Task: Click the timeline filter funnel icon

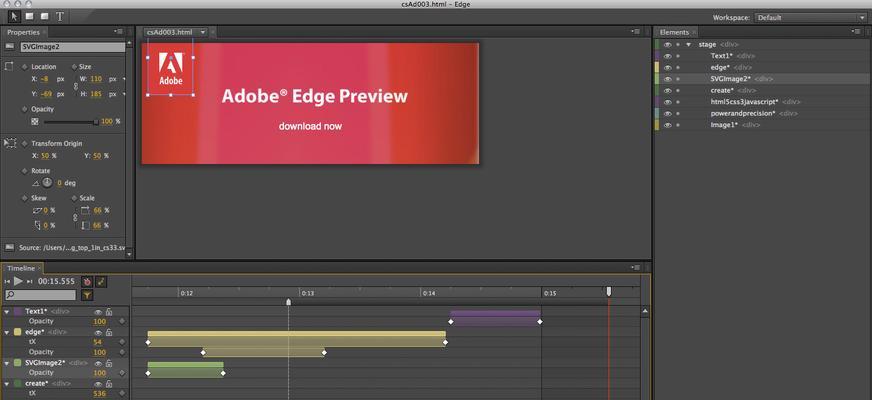Action: (x=87, y=295)
